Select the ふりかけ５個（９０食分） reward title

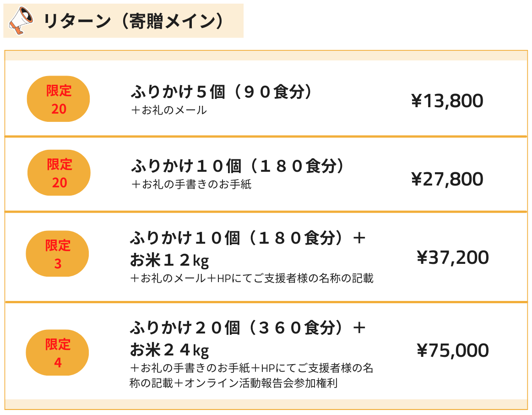pos(223,93)
